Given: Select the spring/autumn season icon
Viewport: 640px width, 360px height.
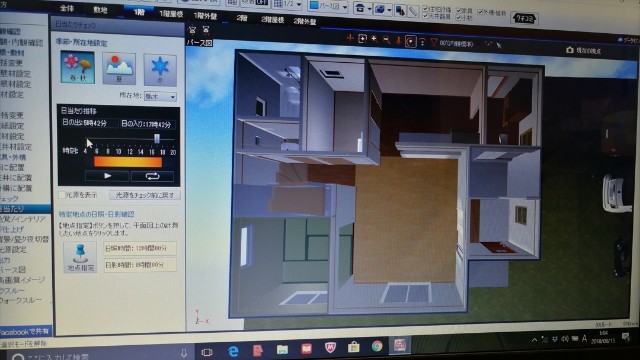Looking at the screenshot, I should (x=77, y=67).
